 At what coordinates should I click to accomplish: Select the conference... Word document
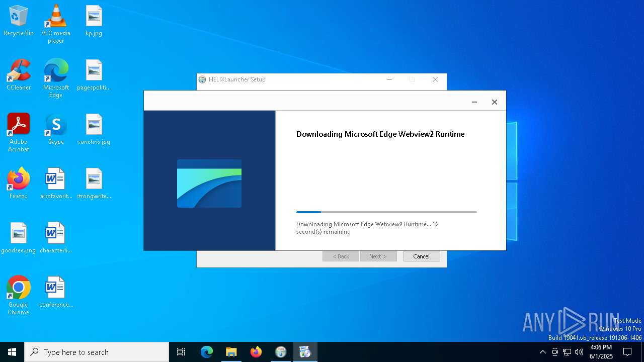(x=56, y=292)
